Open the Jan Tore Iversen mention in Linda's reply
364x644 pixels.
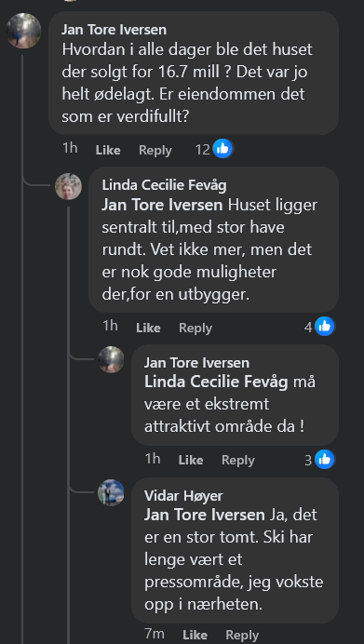[162, 205]
